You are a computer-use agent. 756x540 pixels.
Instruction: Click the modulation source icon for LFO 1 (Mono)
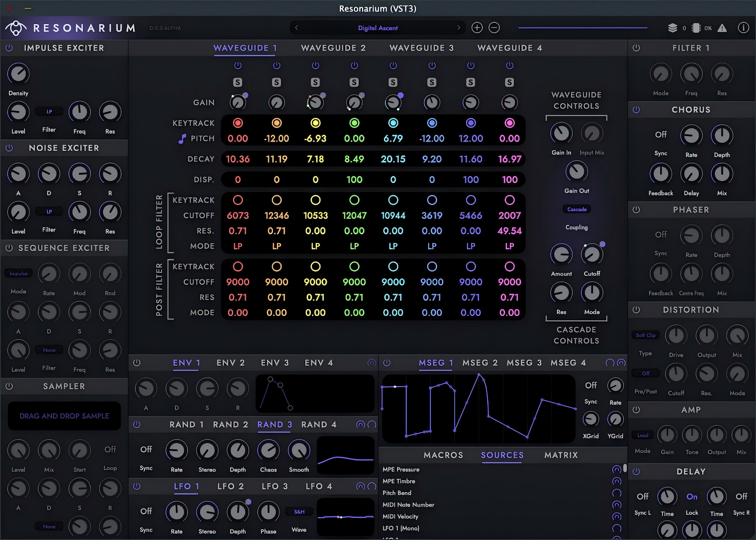pos(617,528)
